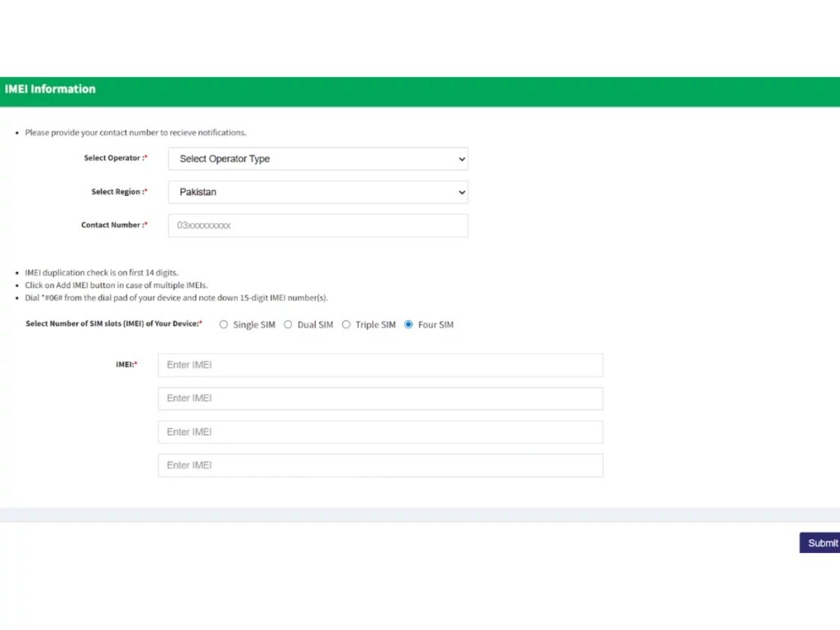Screen dimensions: 840x630
Task: Click the Select Number of SIM slots label
Action: coord(113,324)
